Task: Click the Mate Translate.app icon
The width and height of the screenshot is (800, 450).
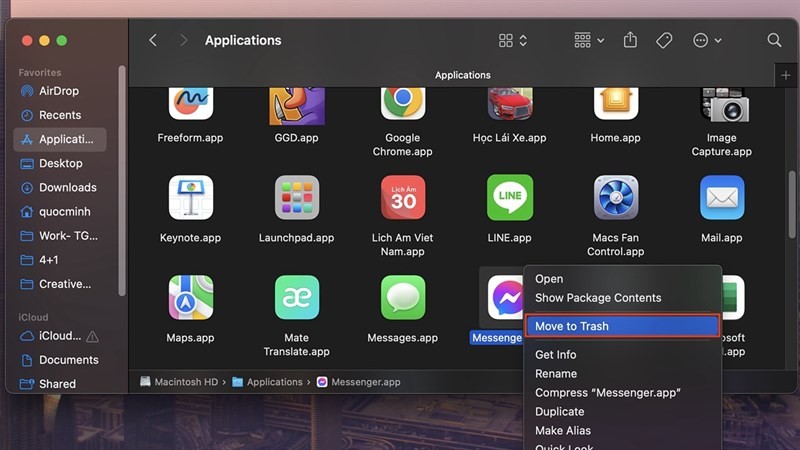Action: 297,298
